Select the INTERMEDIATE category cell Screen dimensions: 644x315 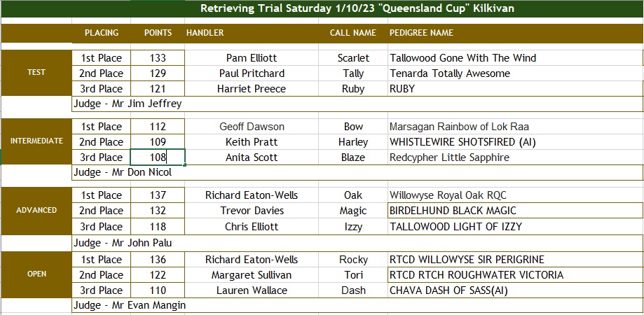pyautogui.click(x=36, y=141)
